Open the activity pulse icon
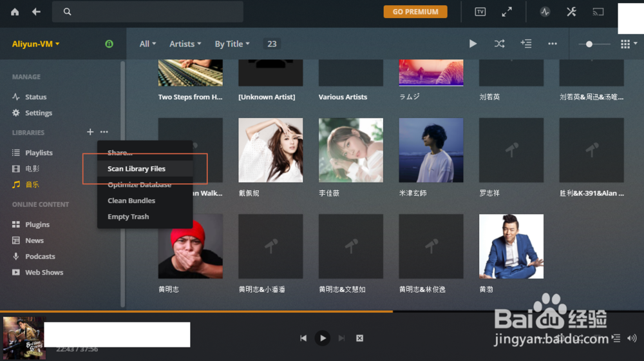 click(x=545, y=12)
